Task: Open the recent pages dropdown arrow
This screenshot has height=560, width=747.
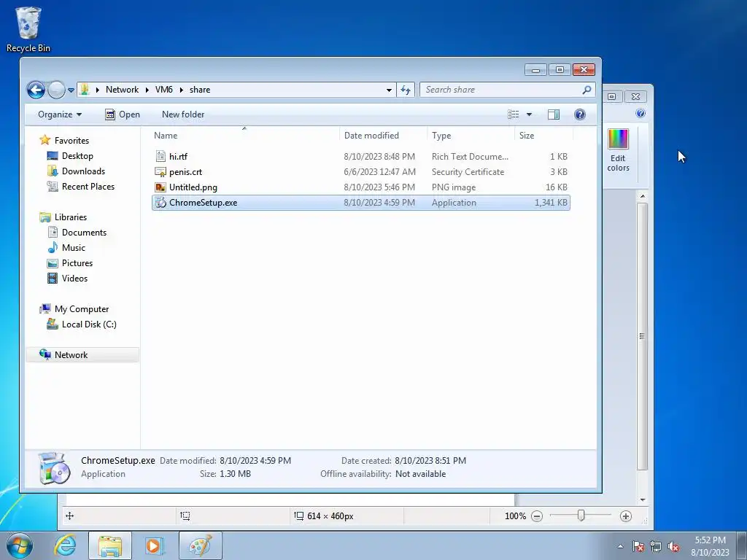Action: point(71,90)
